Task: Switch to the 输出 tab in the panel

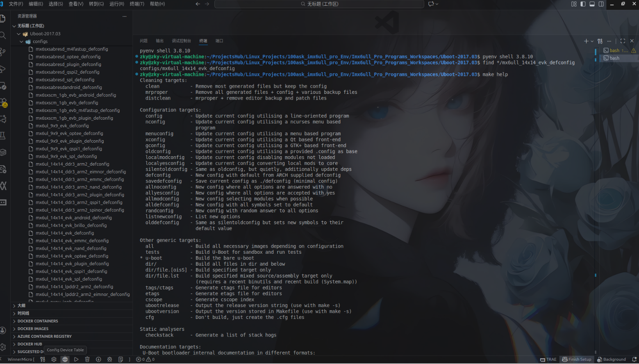Action: click(x=159, y=41)
